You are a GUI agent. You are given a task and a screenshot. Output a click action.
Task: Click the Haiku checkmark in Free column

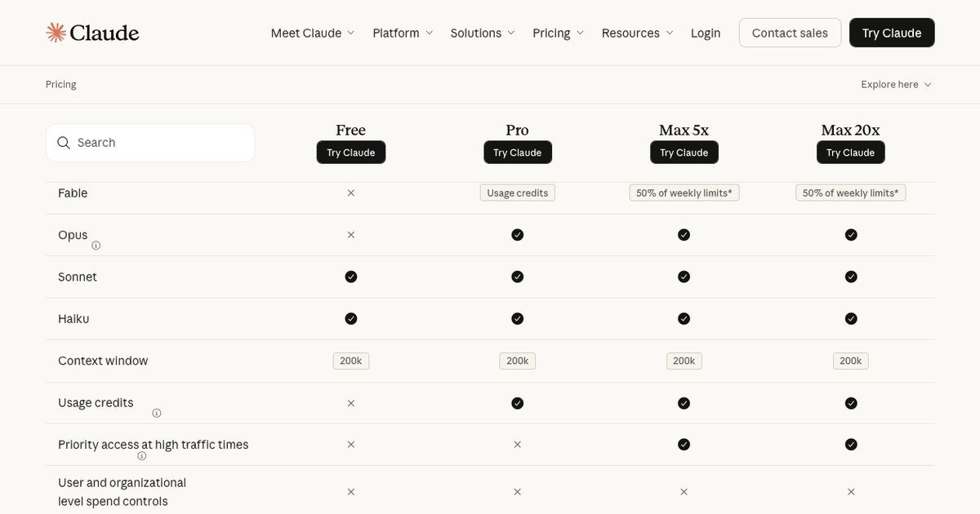coord(351,318)
